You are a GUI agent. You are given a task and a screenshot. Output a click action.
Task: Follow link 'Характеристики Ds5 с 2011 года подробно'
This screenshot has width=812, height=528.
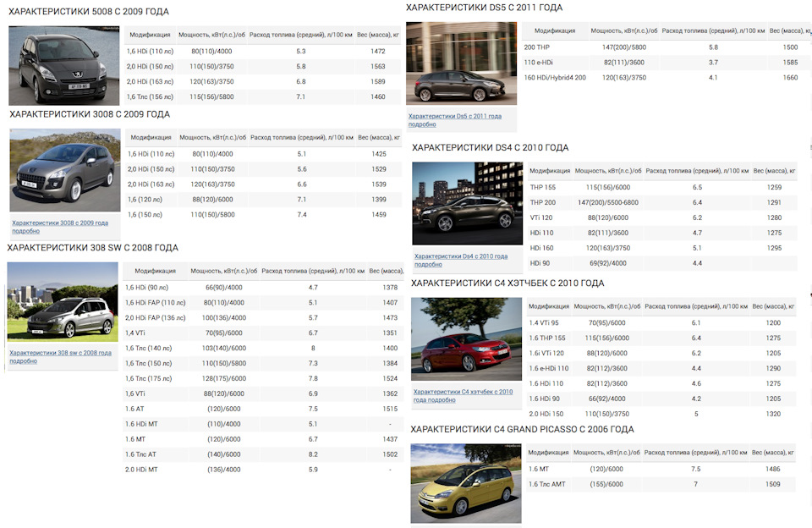pyautogui.click(x=455, y=120)
